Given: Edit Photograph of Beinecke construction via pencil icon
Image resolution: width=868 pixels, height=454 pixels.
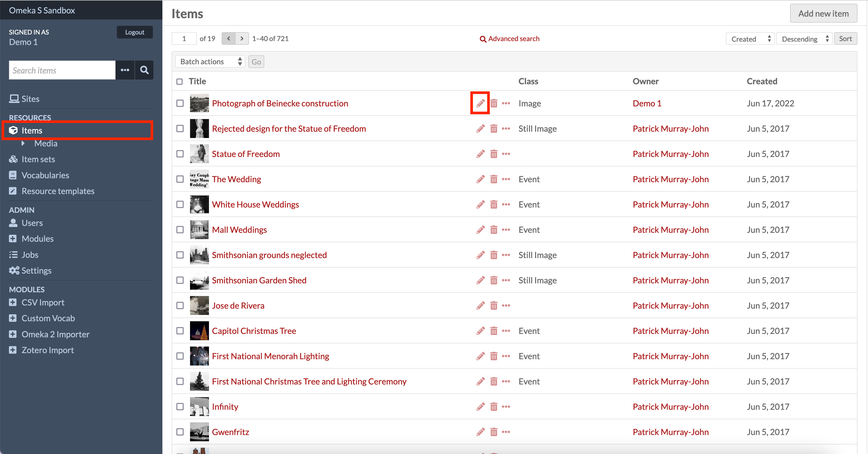Looking at the screenshot, I should (x=480, y=103).
